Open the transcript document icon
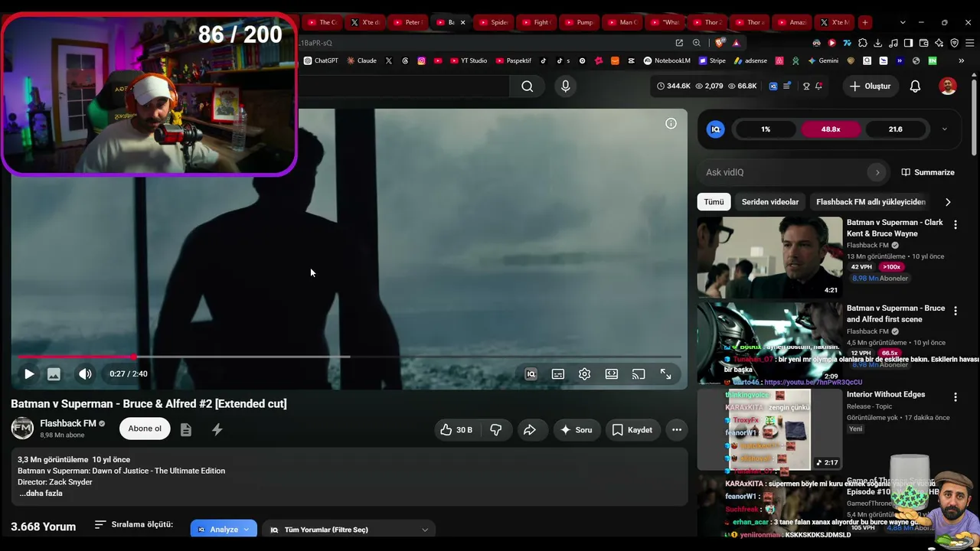The image size is (980, 551). 186,430
